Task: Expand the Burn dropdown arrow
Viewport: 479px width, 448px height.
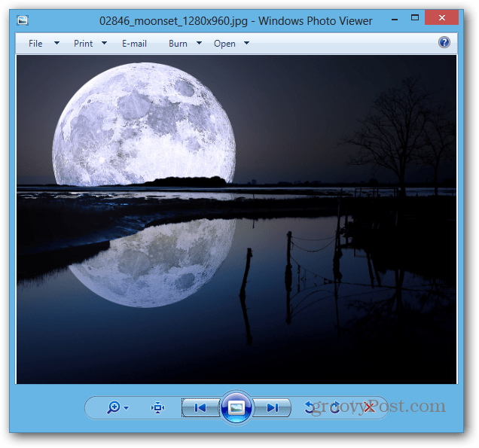Action: (199, 43)
